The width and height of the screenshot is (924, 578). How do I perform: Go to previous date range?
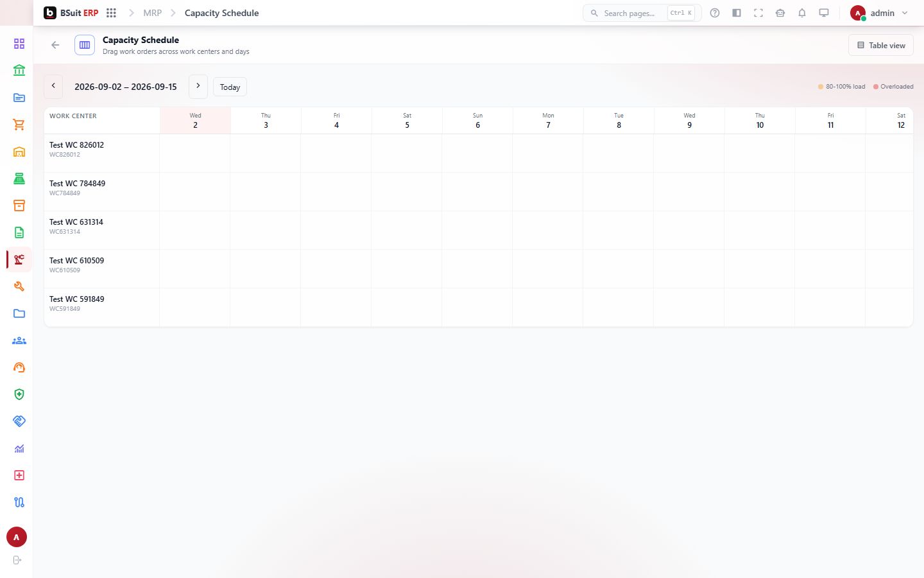53,86
